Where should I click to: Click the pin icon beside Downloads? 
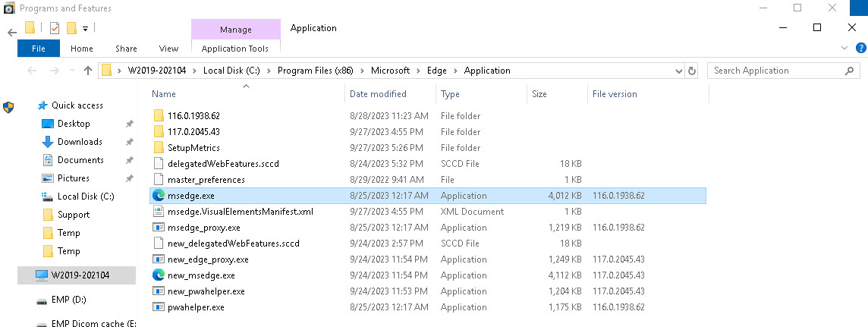tap(130, 142)
